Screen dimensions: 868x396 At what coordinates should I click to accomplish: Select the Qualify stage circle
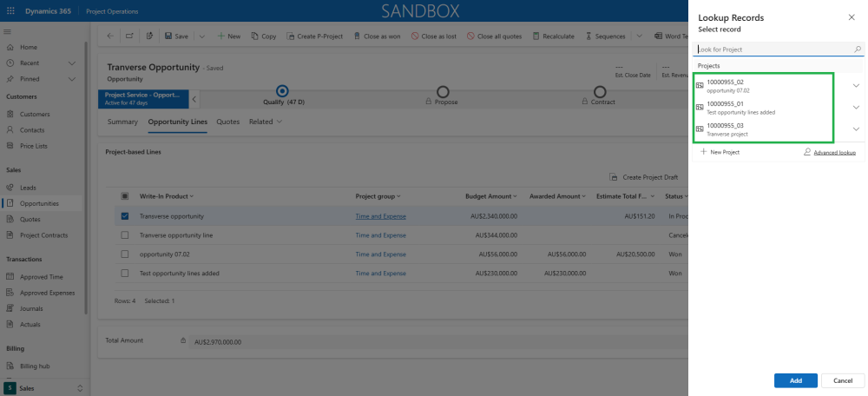pyautogui.click(x=282, y=91)
